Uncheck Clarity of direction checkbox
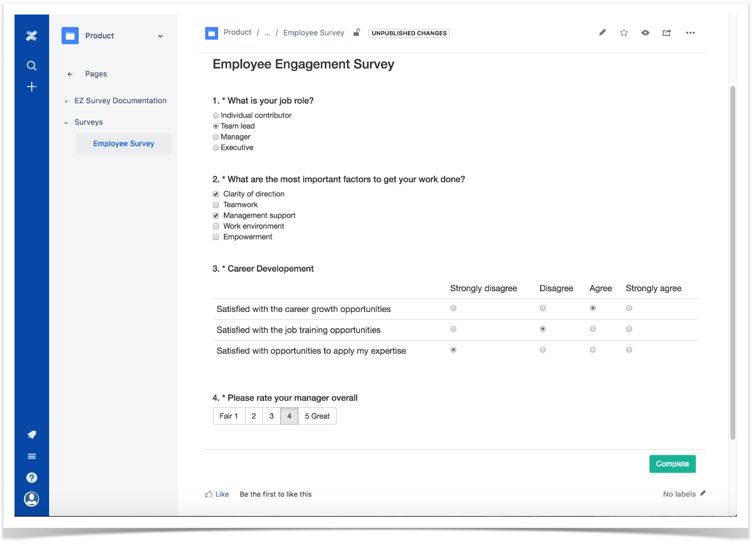The image size is (756, 544). (216, 194)
